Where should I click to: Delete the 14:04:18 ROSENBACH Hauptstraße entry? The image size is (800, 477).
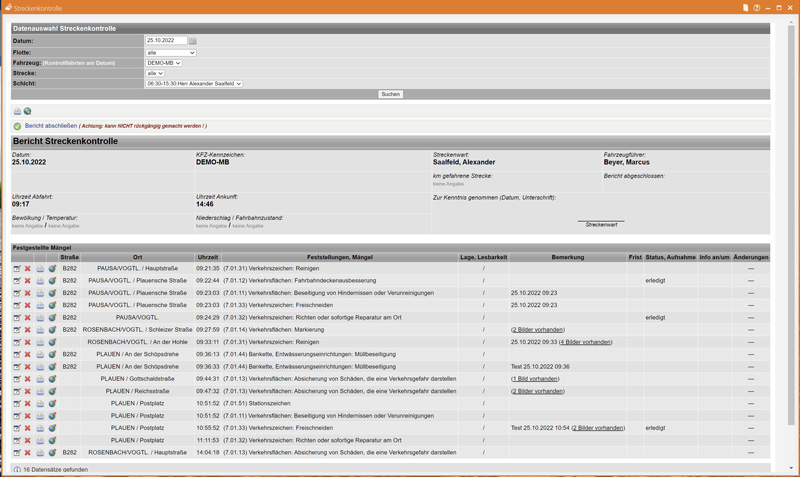tap(28, 453)
